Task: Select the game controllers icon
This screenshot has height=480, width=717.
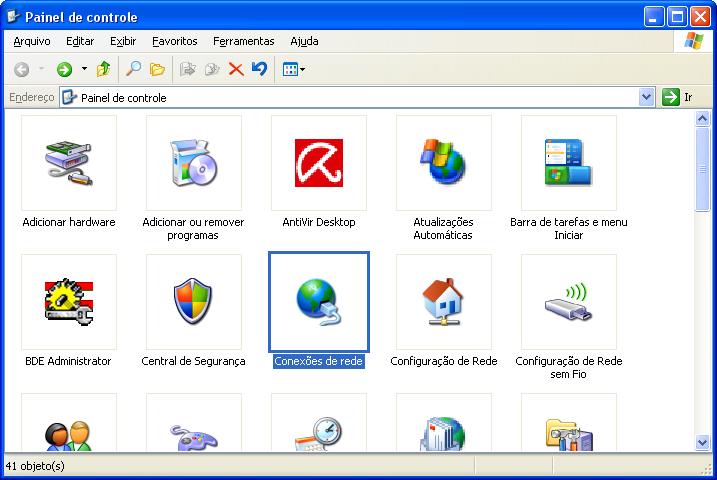Action: (194, 422)
